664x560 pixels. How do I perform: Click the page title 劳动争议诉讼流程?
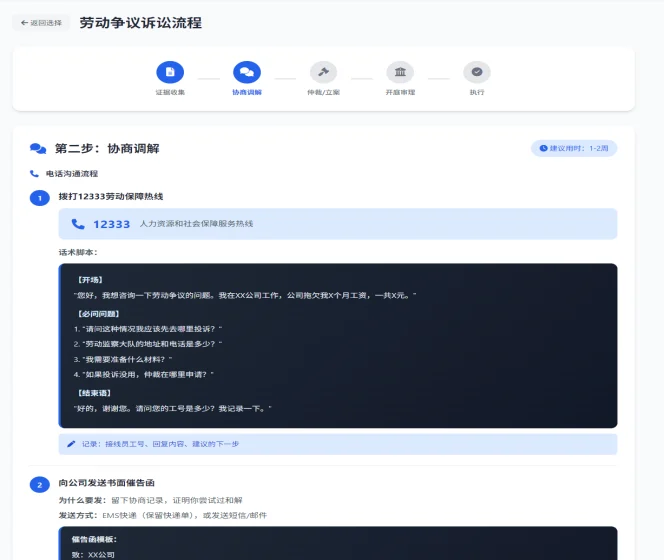(141, 23)
